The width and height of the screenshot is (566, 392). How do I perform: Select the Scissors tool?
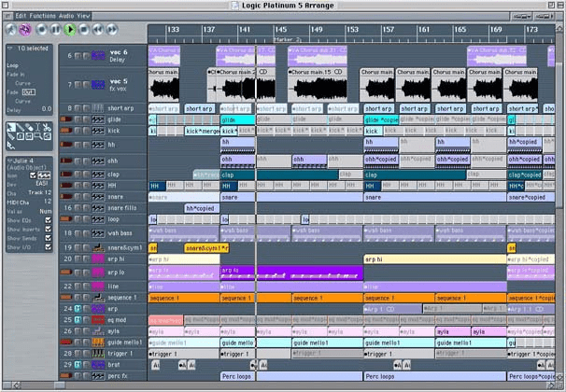coord(47,127)
